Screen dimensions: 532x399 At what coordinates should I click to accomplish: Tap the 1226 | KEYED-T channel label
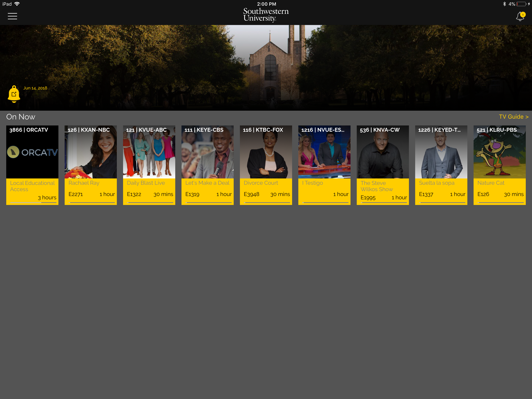point(440,130)
